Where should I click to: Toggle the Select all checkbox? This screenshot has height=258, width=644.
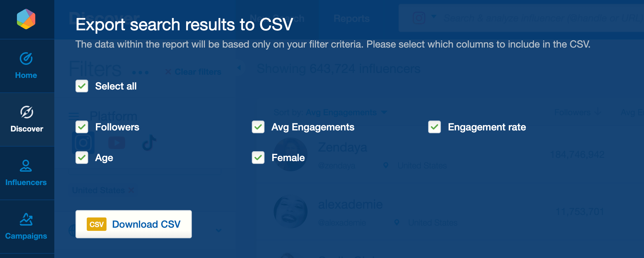click(x=82, y=86)
